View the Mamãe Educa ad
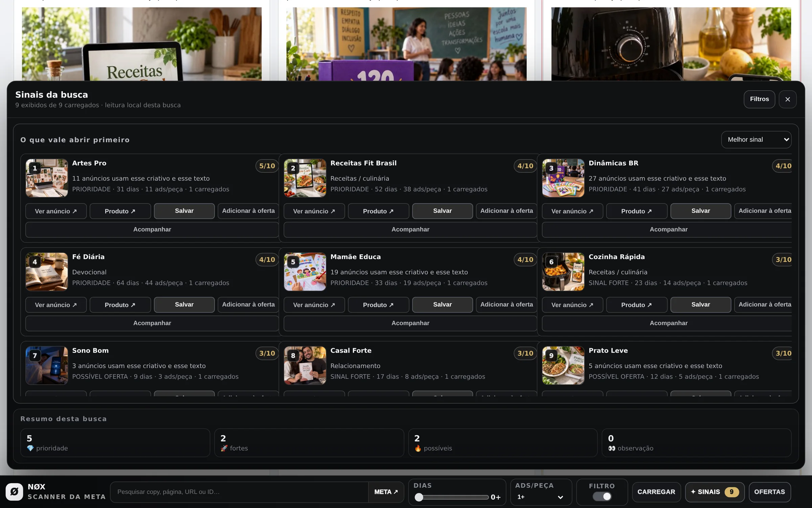Screen dimensions: 812x508 tap(314, 305)
